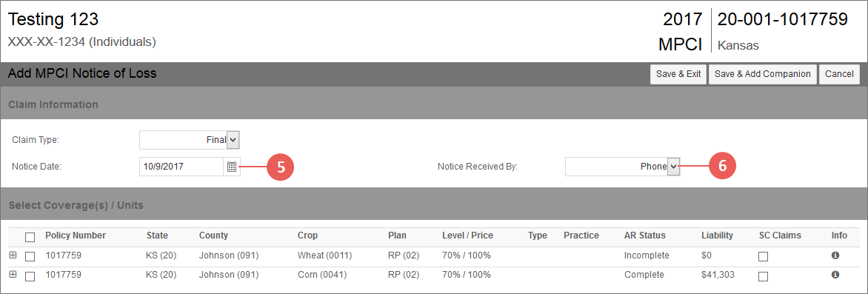Open the Notice Date calendar picker
Screen dimensions: 868x294
232,167
